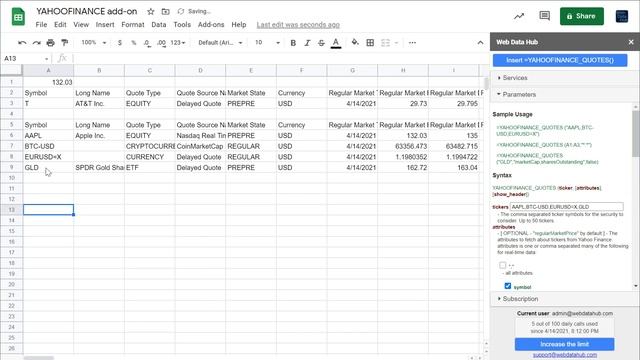Open more toolbar options ellipsis
This screenshot has width=640, height=360.
(x=412, y=42)
